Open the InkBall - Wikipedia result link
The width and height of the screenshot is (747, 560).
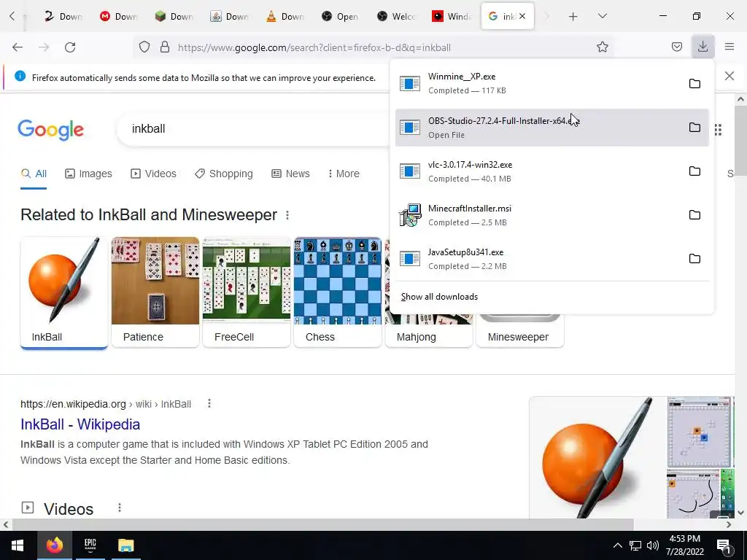(80, 424)
